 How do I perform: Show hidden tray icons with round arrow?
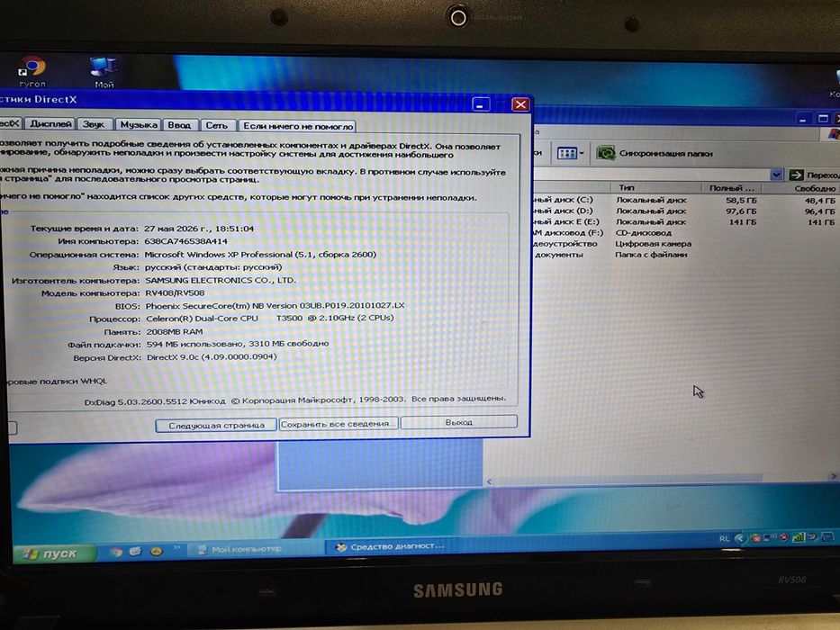pos(740,538)
